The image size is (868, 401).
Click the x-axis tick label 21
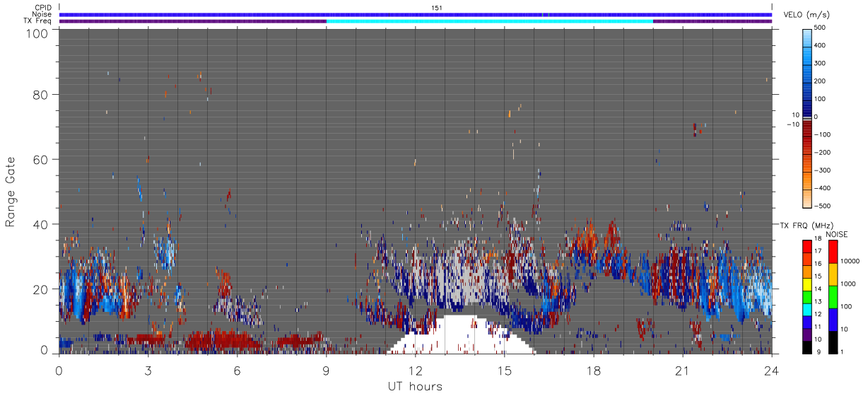click(682, 370)
